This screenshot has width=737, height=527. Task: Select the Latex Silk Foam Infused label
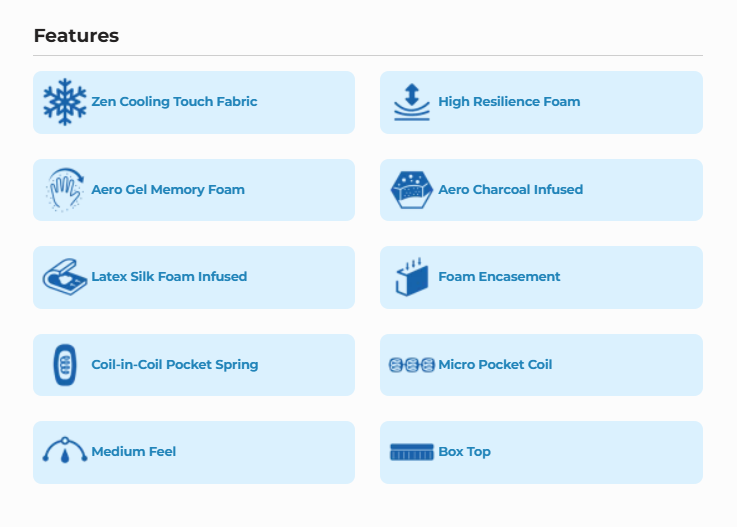(169, 277)
